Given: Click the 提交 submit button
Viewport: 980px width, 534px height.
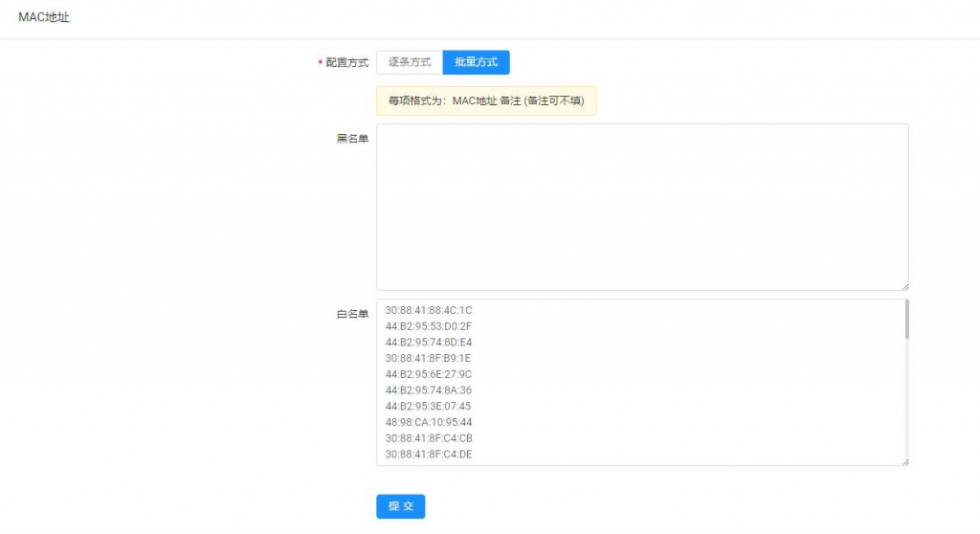Looking at the screenshot, I should (x=400, y=506).
